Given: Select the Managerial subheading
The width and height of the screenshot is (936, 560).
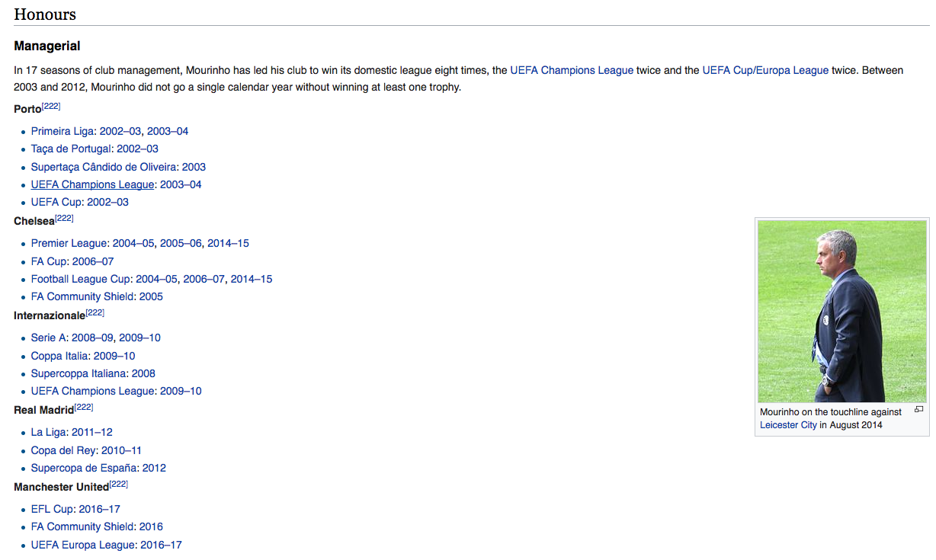Looking at the screenshot, I should (x=47, y=46).
